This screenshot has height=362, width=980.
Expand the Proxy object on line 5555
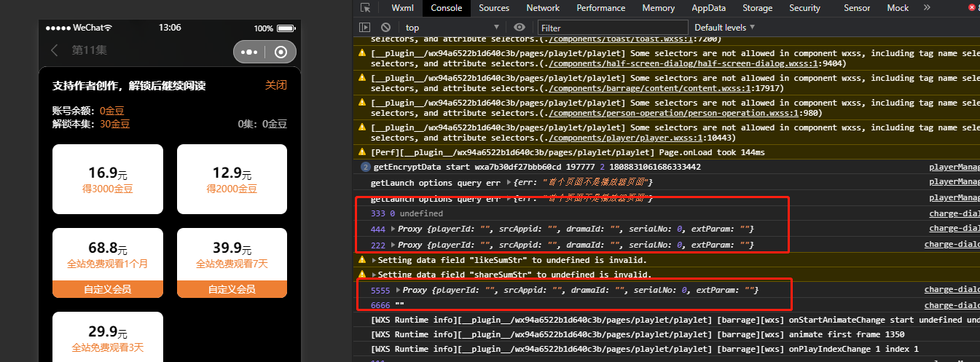pos(399,291)
